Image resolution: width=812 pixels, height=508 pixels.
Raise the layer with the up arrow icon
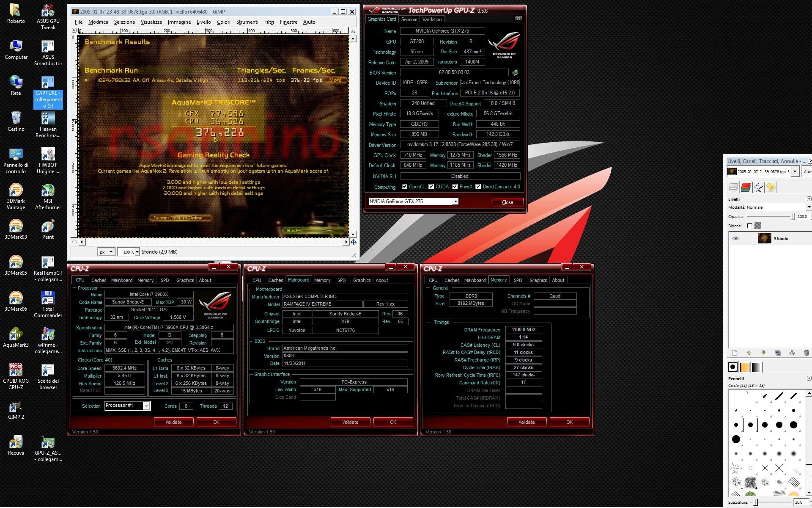point(749,353)
